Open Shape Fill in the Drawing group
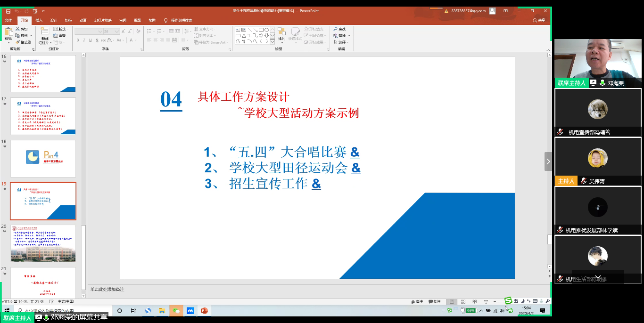The width and height of the screenshot is (644, 323). coord(314,29)
